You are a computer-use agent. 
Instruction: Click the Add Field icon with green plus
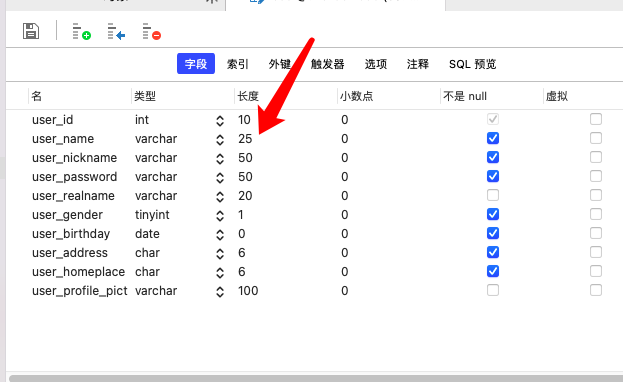(x=81, y=31)
